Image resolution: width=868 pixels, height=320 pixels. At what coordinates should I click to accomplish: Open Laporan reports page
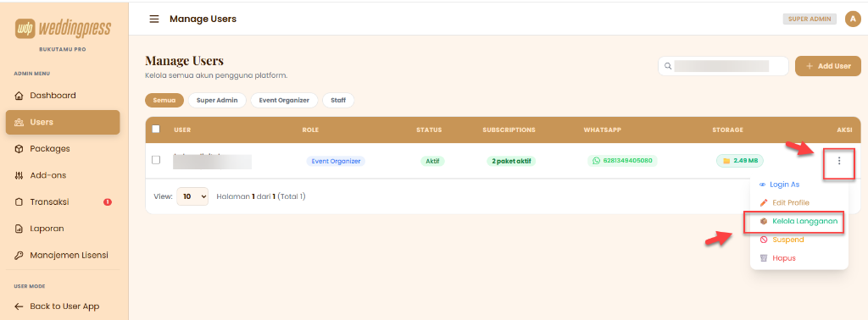click(x=63, y=229)
